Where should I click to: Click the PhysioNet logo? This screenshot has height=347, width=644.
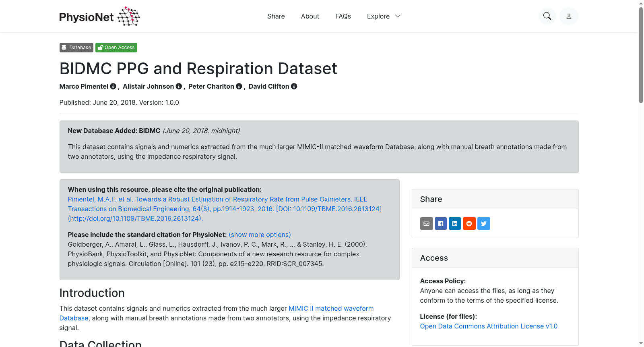coord(99,17)
